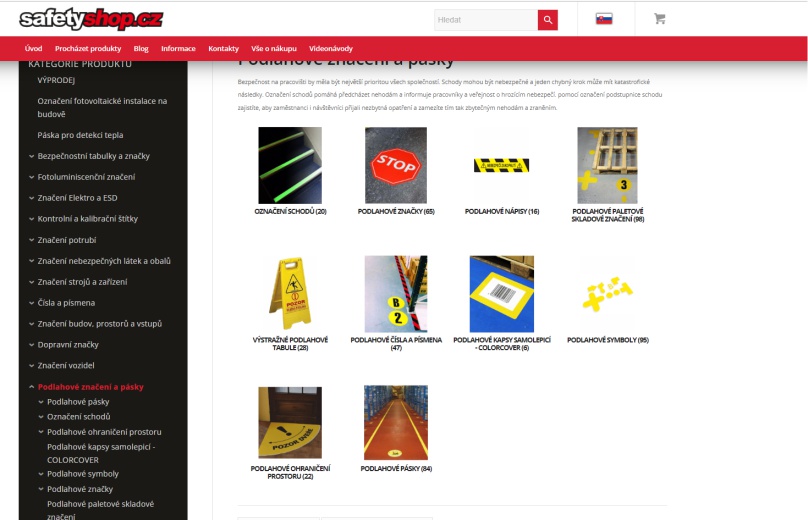Open the glowing stairs thumbnail image
Screen dimensions: 808x520
pos(290,165)
